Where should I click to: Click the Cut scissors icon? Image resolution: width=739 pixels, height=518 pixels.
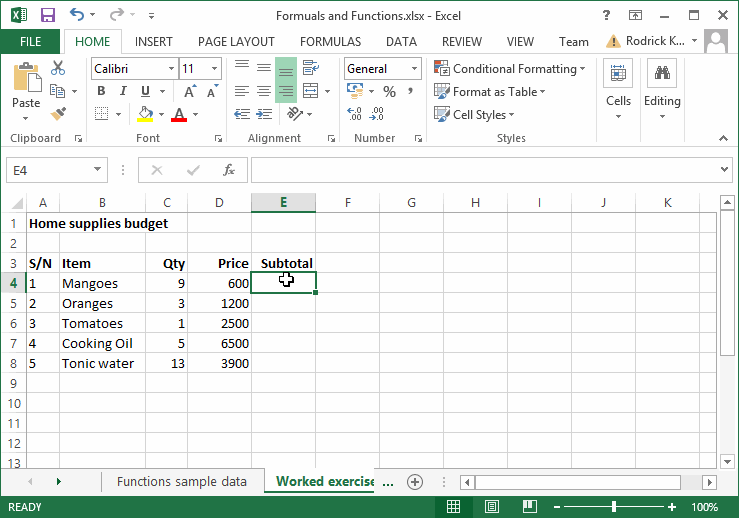58,69
